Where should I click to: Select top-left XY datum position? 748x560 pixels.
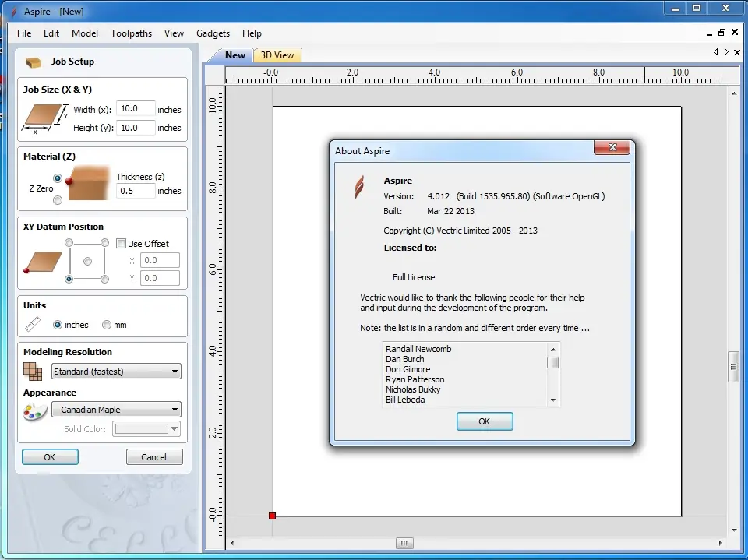point(69,243)
